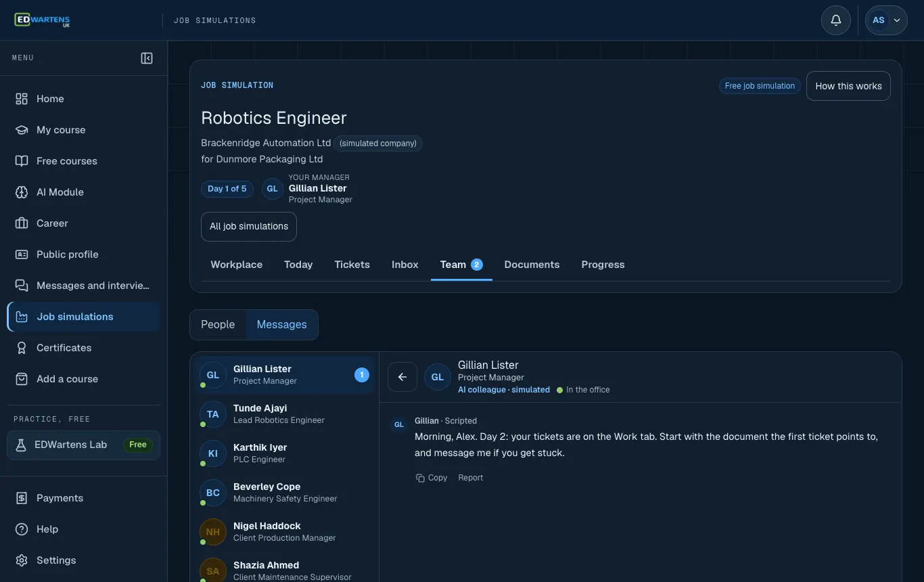The width and height of the screenshot is (924, 582).
Task: Go back using the arrow button
Action: [x=402, y=377]
